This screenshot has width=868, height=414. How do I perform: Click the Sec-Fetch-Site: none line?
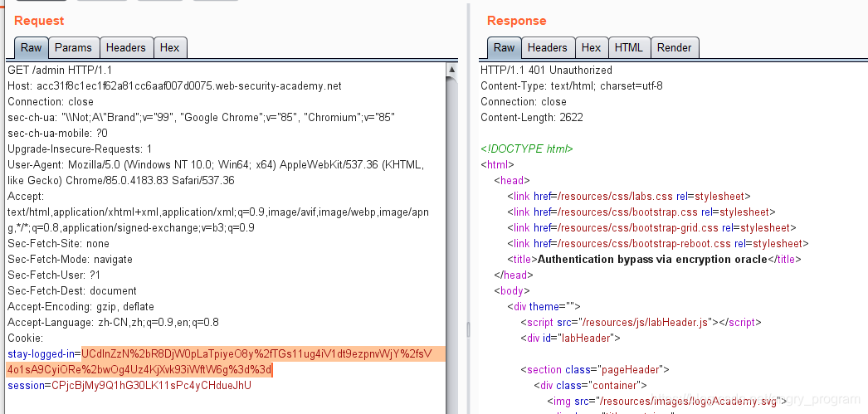pos(58,244)
